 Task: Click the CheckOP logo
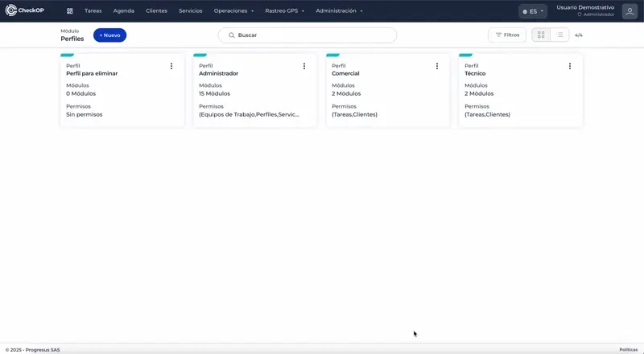[x=25, y=10]
